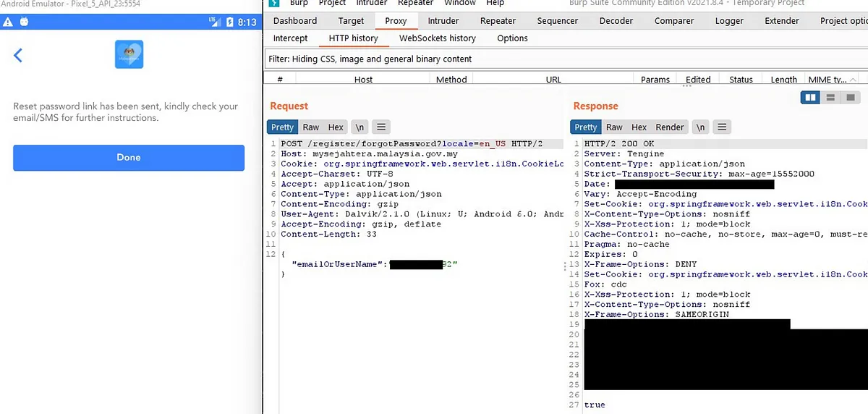Open the Filter bar settings
The height and width of the screenshot is (414, 868).
(566, 59)
